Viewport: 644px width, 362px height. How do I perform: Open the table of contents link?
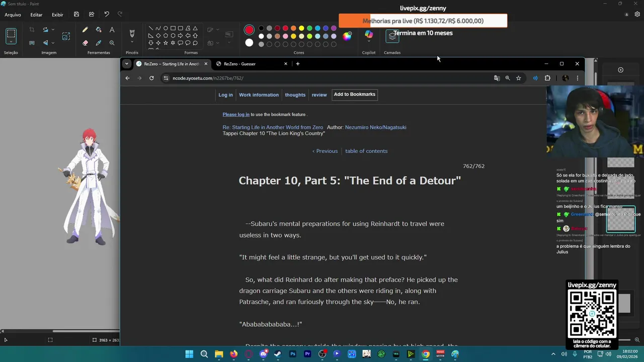pos(366,151)
